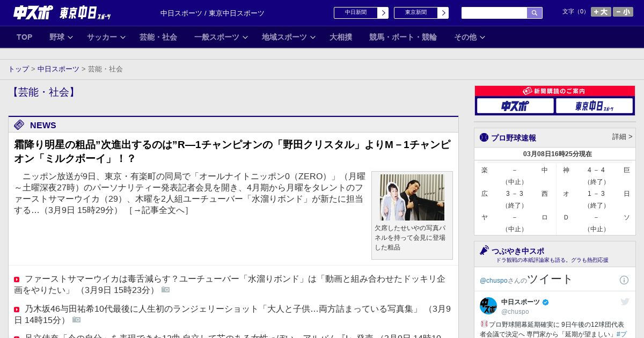Open the その他 navigation menu
The image size is (644, 338).
click(x=465, y=37)
